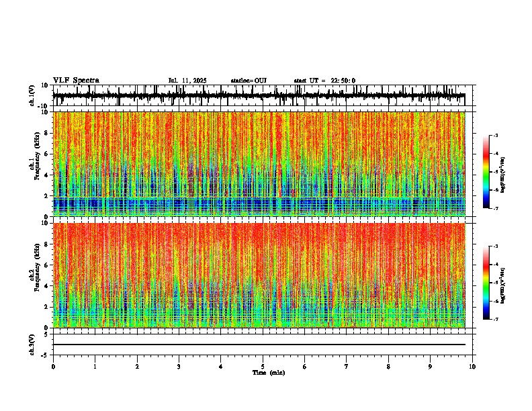Click the "3" tick on the time axis
Viewport: 532px width, 411px height.
pyautogui.click(x=179, y=367)
